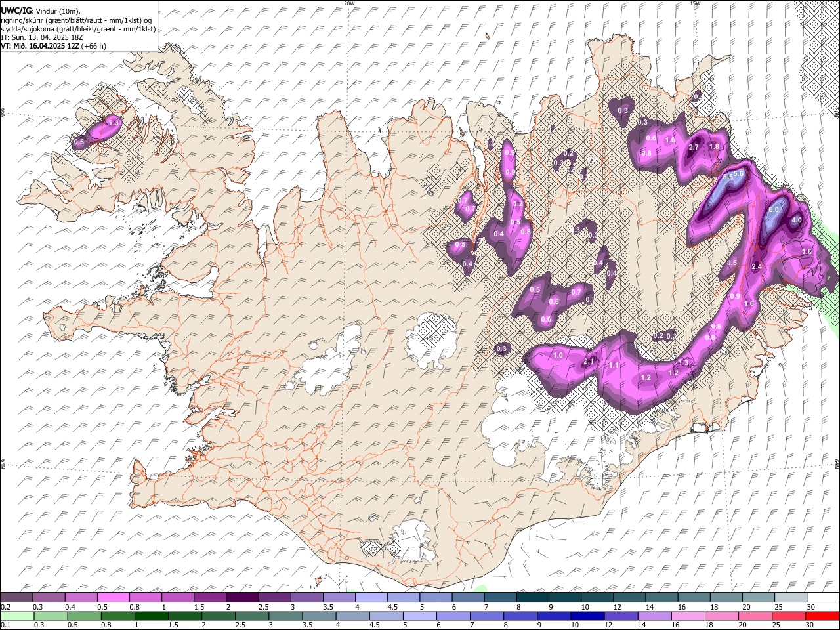
Task: Click the 6.0 precipitation value on the map
Action: [774, 209]
